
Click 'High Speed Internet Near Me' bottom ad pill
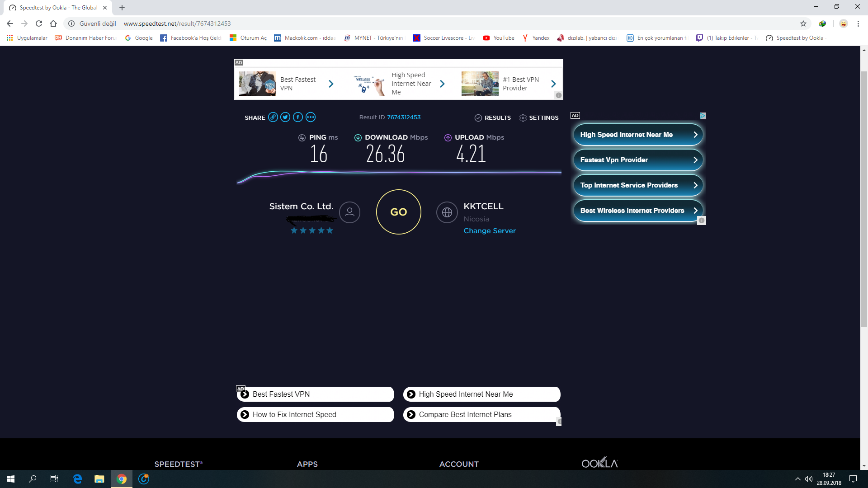482,394
